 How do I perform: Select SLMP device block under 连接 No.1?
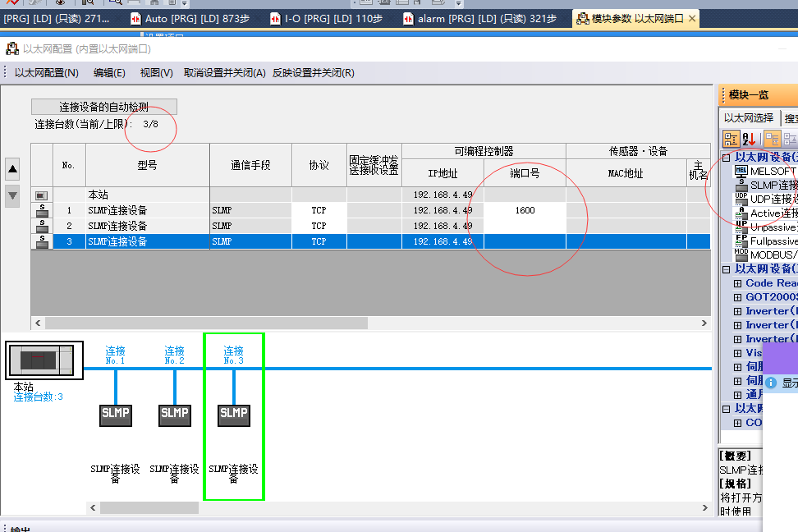(116, 413)
